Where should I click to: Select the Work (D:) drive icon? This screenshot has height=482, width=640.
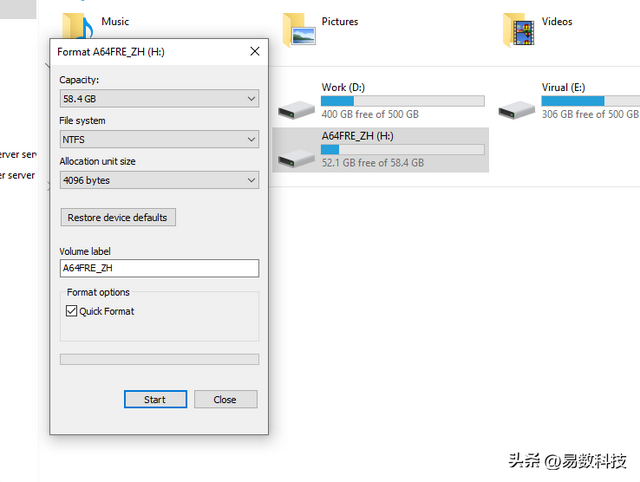pyautogui.click(x=296, y=110)
